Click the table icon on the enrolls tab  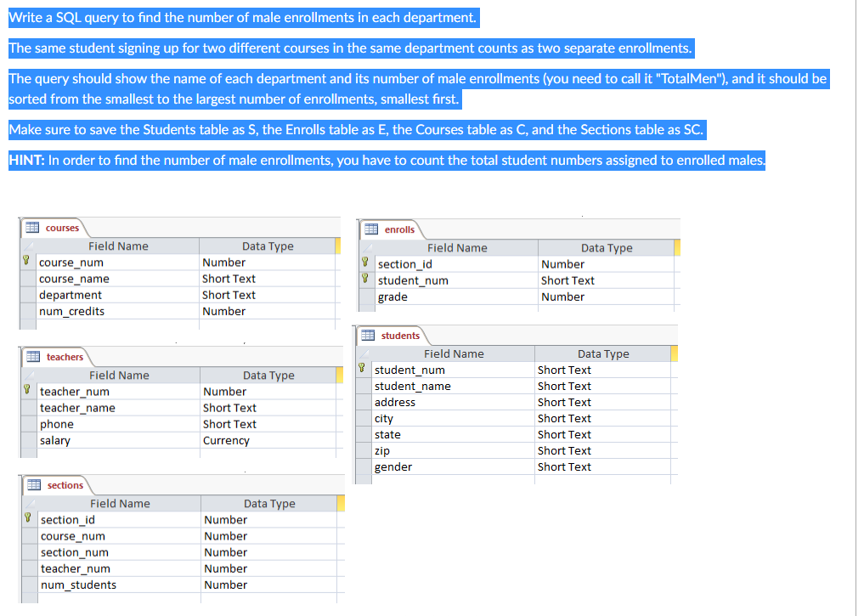click(x=370, y=229)
